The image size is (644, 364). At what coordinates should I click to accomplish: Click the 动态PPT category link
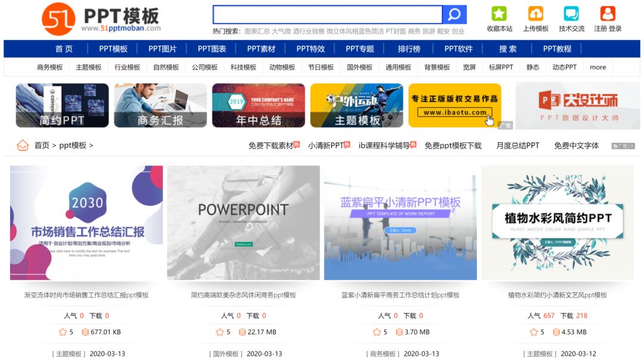tap(564, 67)
